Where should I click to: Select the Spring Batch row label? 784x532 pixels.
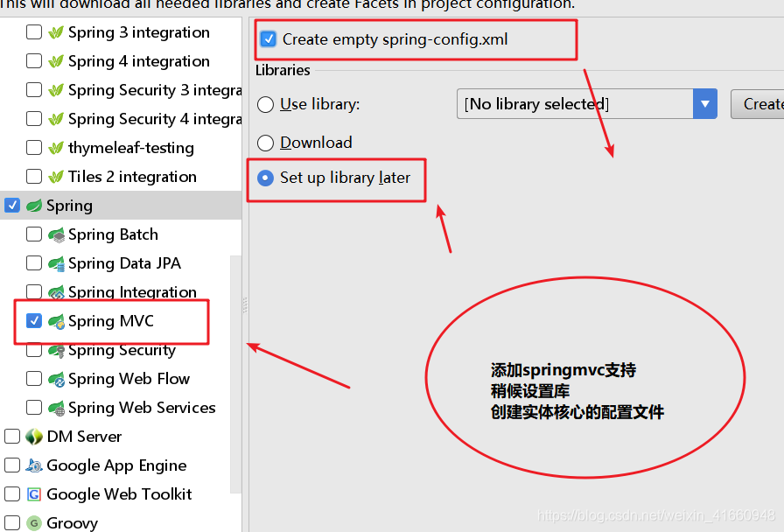click(x=113, y=234)
